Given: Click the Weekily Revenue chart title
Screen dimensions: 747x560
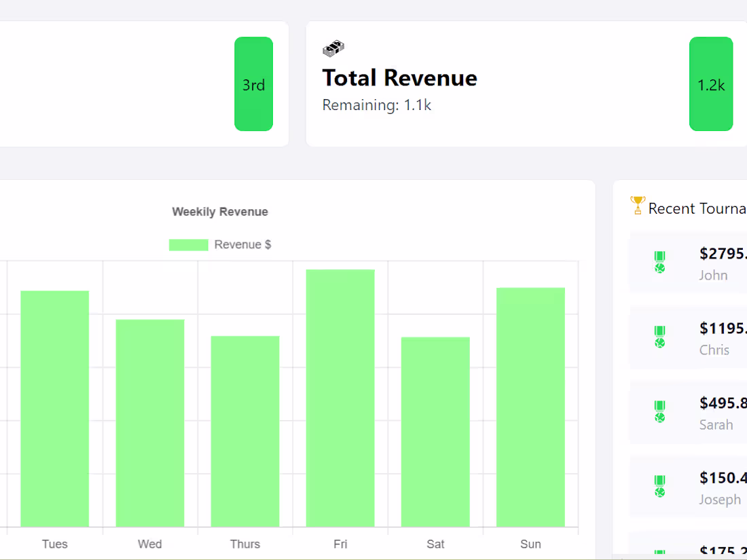Looking at the screenshot, I should point(220,212).
